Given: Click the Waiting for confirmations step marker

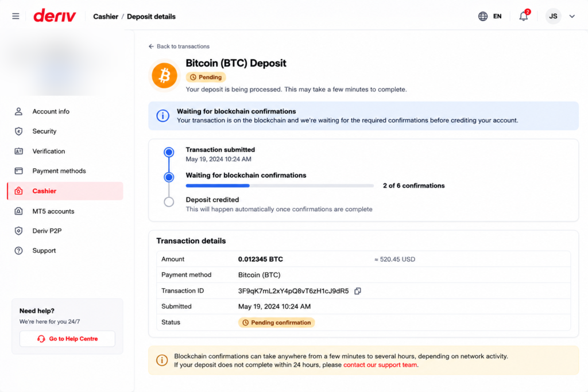Looking at the screenshot, I should (x=169, y=177).
